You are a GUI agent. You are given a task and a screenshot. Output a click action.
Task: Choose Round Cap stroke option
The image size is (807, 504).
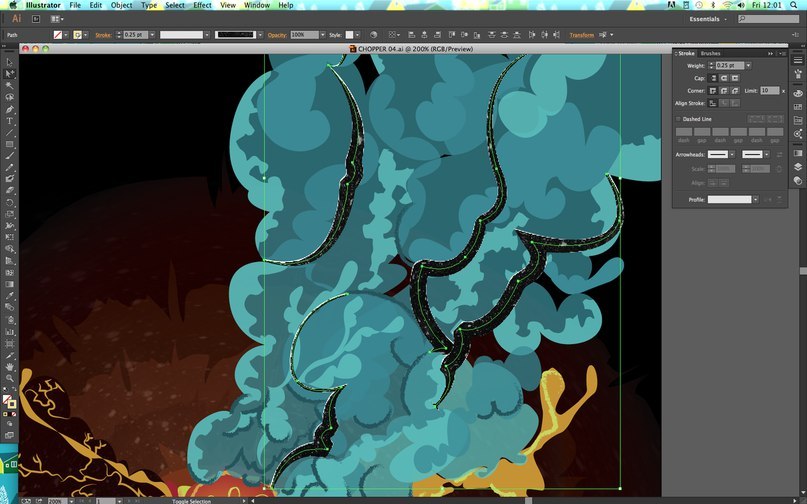click(x=724, y=78)
